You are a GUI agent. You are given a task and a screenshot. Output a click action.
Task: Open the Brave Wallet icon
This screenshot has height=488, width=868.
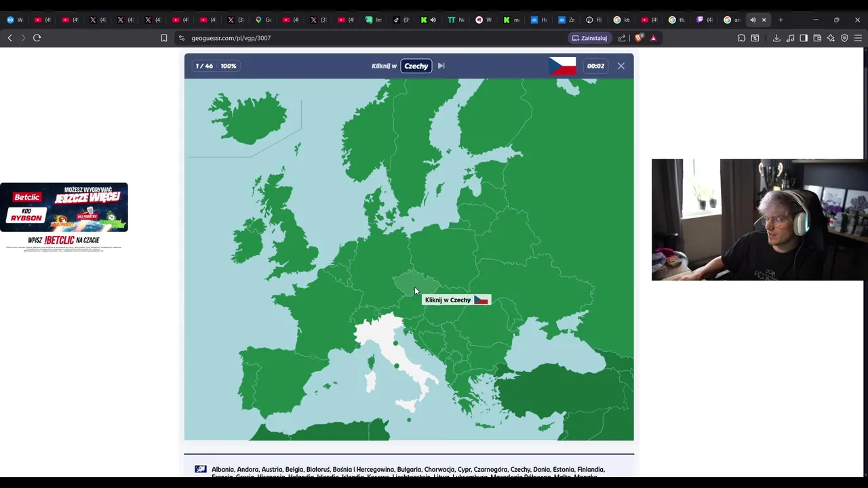point(817,38)
